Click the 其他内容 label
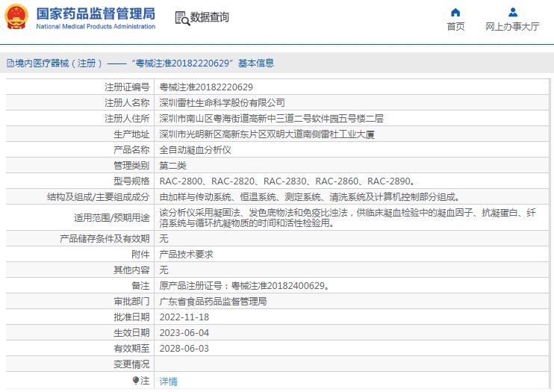This screenshot has width=554, height=392. coord(131,270)
